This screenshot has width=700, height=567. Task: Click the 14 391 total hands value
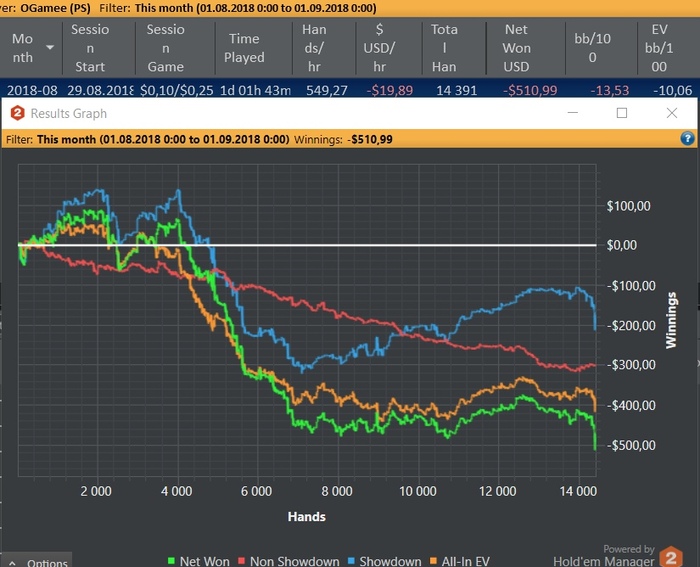coord(457,90)
